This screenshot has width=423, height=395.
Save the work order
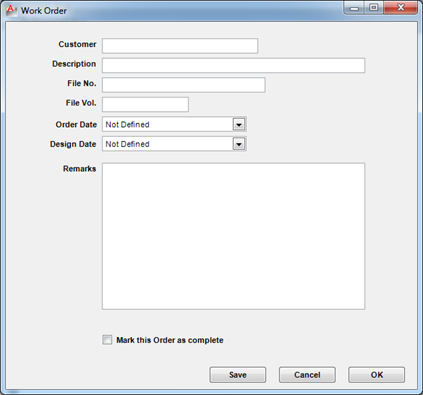coord(238,375)
